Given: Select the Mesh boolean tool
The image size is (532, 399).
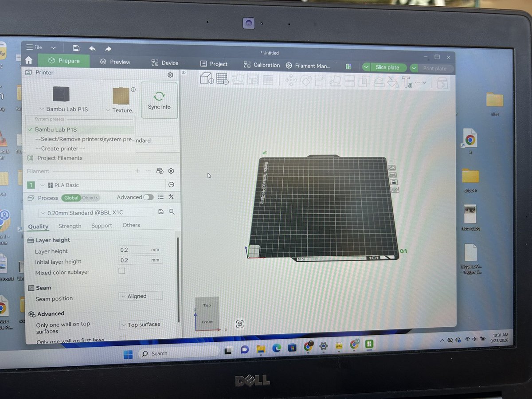Looking at the screenshot, I should pos(364,82).
